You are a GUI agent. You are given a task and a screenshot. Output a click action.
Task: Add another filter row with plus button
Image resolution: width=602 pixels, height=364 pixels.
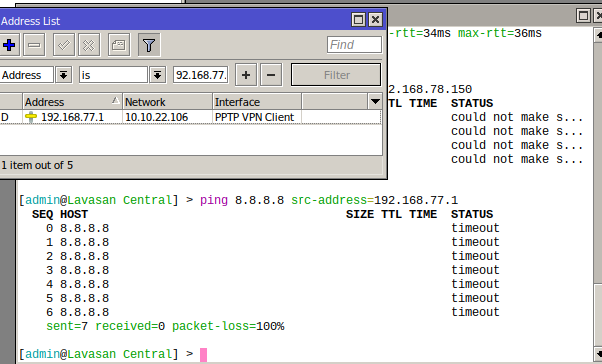coord(246,75)
